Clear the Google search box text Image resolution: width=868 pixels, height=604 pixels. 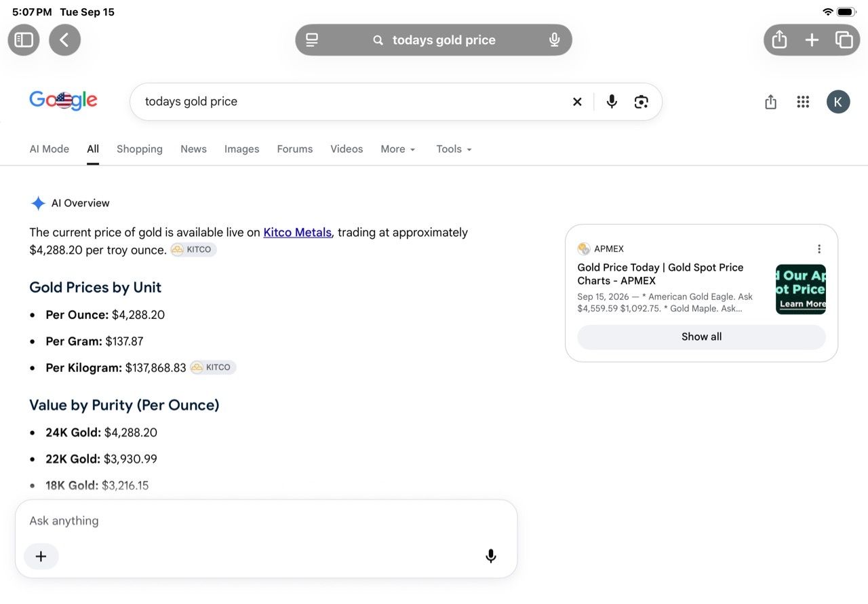pos(577,102)
